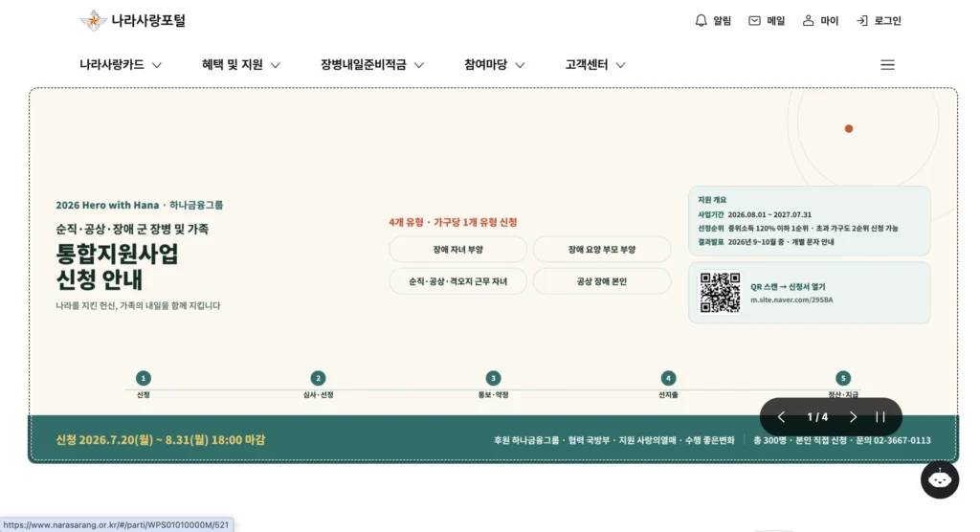Expand the 고객센터 menu

[595, 65]
